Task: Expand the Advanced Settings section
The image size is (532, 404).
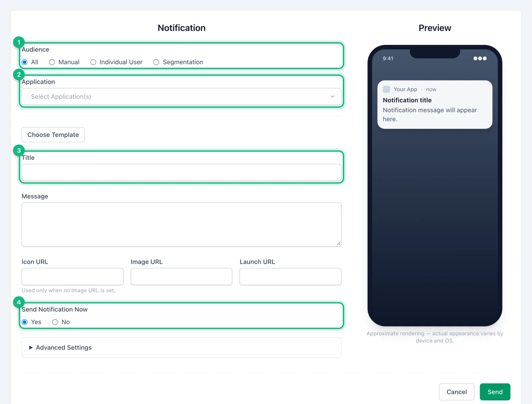Action: pyautogui.click(x=182, y=348)
